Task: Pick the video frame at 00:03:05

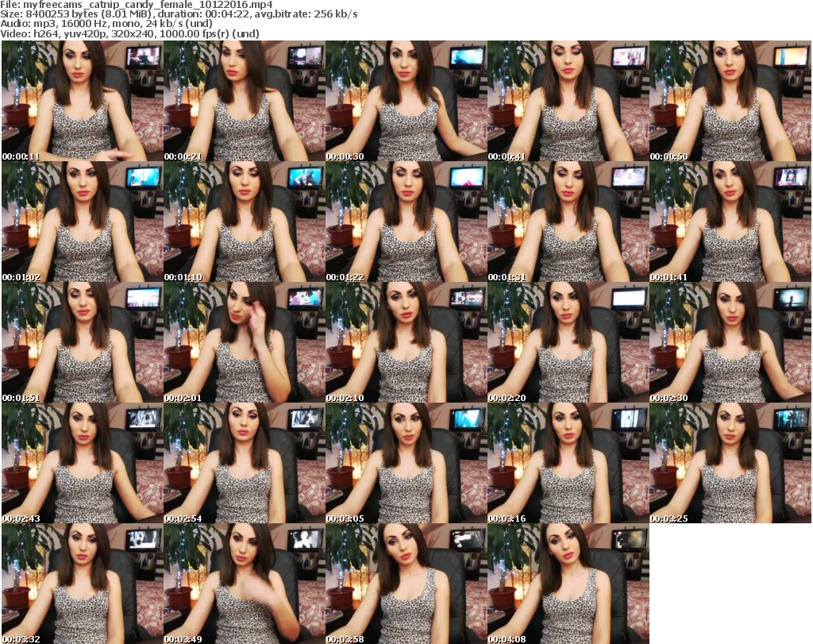Action: point(406,463)
